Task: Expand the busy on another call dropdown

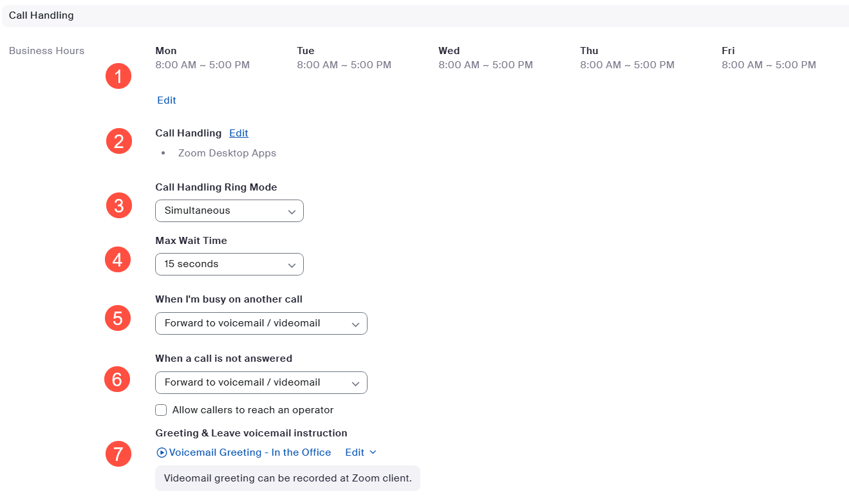Action: (x=261, y=324)
